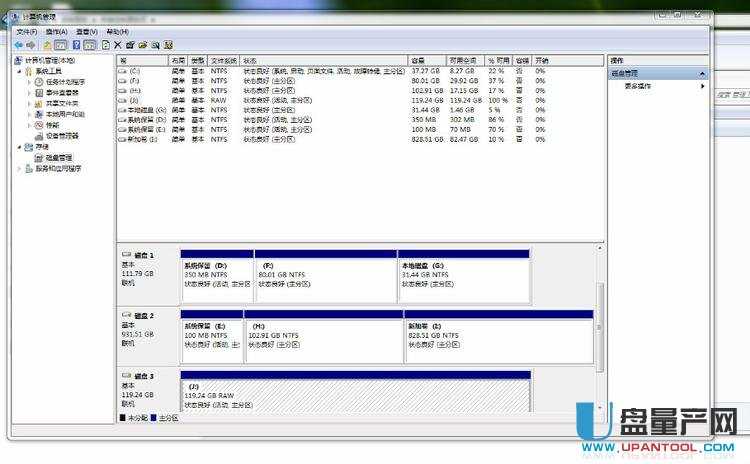Select 磁盘管理 (Disk Management) in tree
Image resolution: width=750 pixels, height=464 pixels.
[59, 157]
